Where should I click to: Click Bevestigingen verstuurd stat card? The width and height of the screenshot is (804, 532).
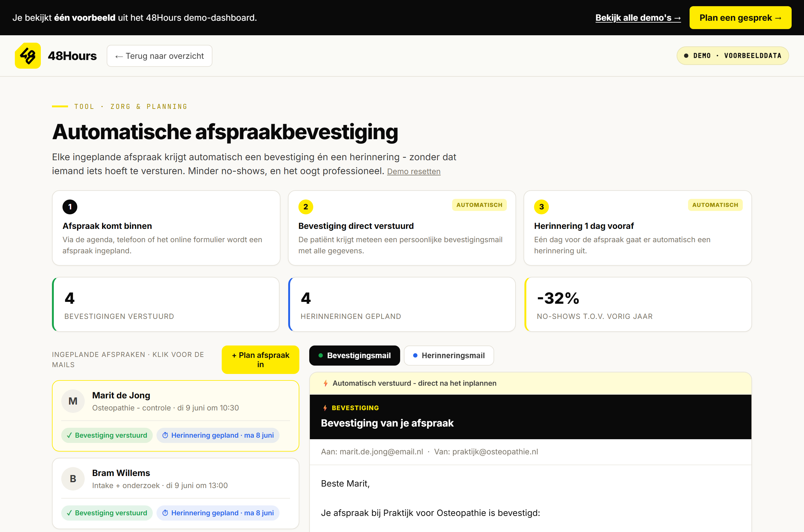tap(166, 304)
